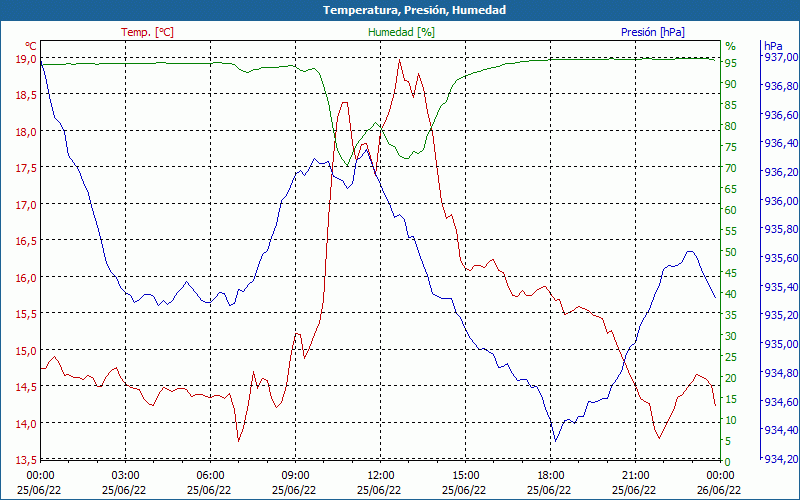Click pressure axis value "935,20"
Image resolution: width=800 pixels, height=500 pixels.
(781, 315)
